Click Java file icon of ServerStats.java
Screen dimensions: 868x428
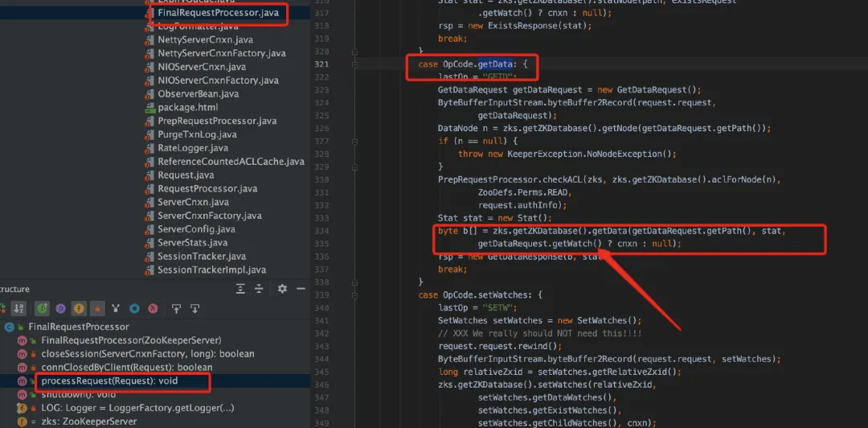(x=149, y=243)
